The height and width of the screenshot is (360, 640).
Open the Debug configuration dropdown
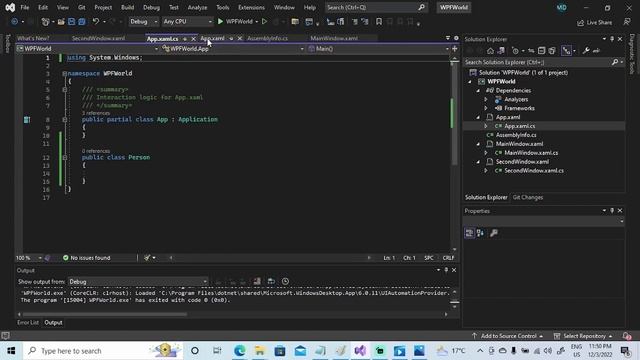[x=143, y=21]
